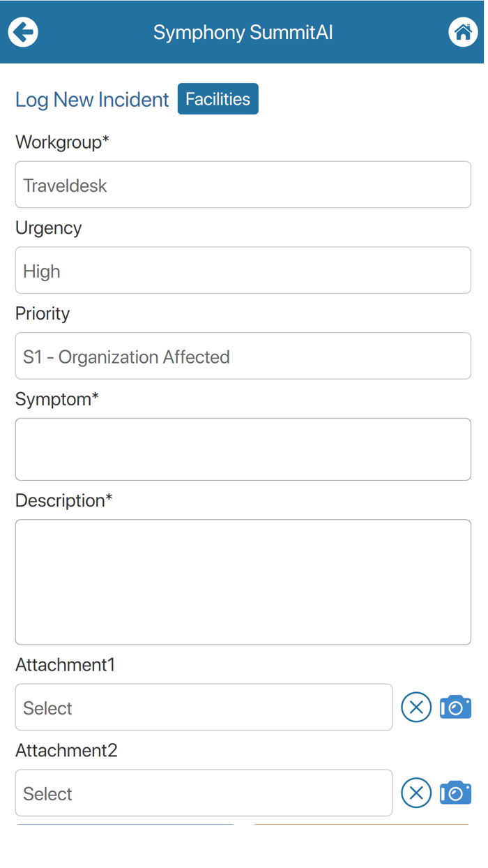Navigate back using the arrow icon
The height and width of the screenshot is (868, 488).
click(x=22, y=31)
